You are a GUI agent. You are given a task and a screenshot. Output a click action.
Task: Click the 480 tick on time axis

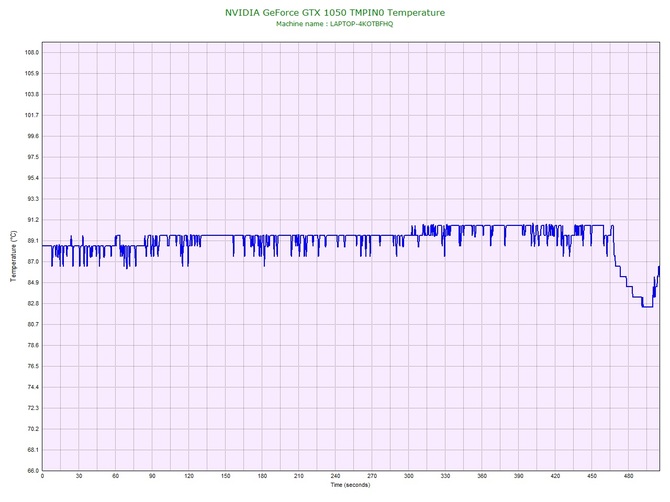click(x=629, y=476)
